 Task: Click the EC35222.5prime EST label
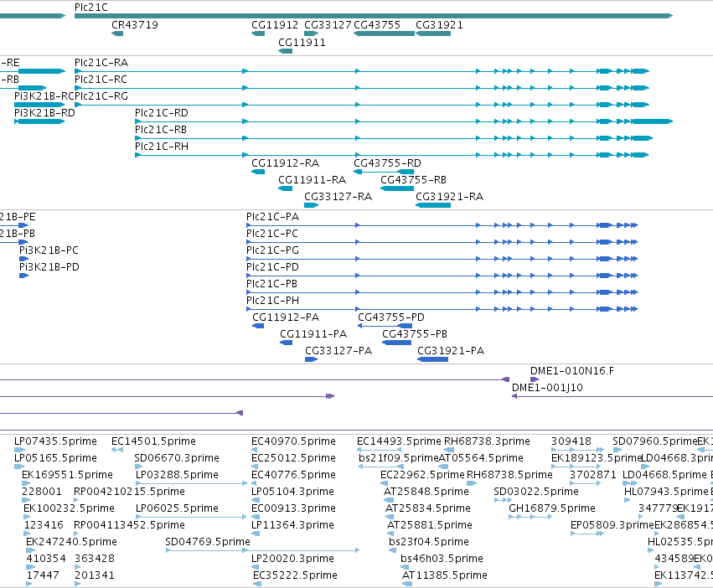[295, 575]
